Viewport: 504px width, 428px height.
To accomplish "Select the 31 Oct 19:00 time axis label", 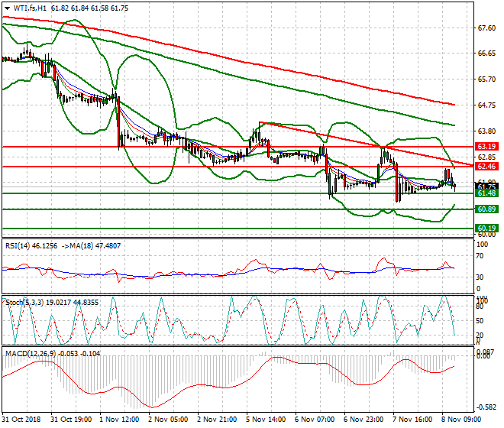I will pos(71,420).
